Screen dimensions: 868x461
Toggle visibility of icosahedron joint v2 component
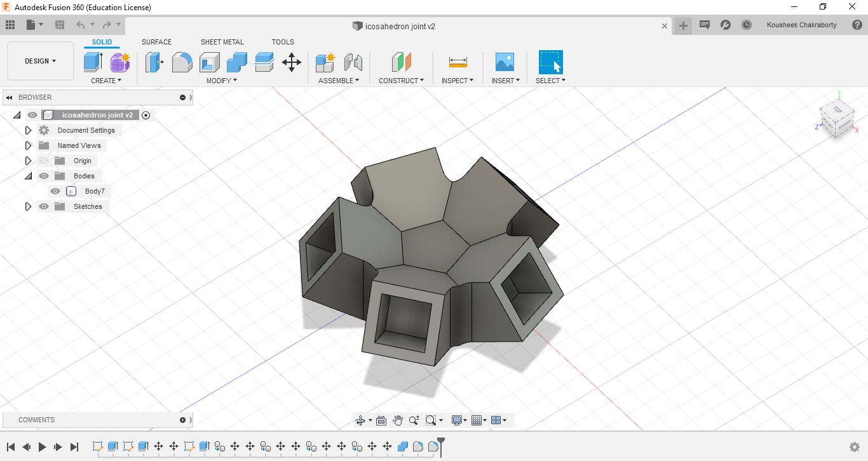click(32, 115)
